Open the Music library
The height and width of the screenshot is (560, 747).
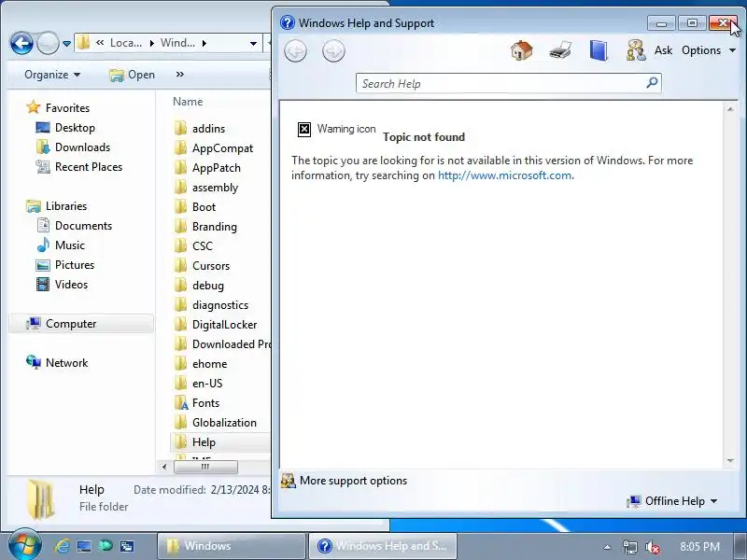pos(61,245)
